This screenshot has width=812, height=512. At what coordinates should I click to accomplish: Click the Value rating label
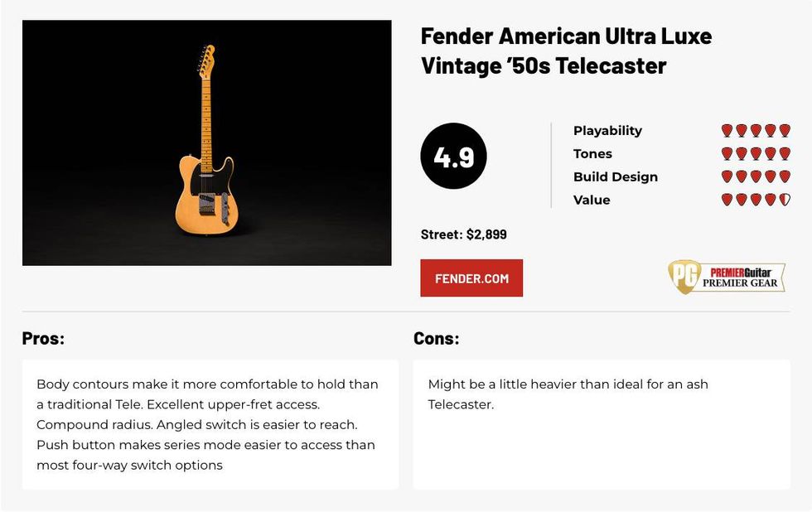click(x=592, y=200)
